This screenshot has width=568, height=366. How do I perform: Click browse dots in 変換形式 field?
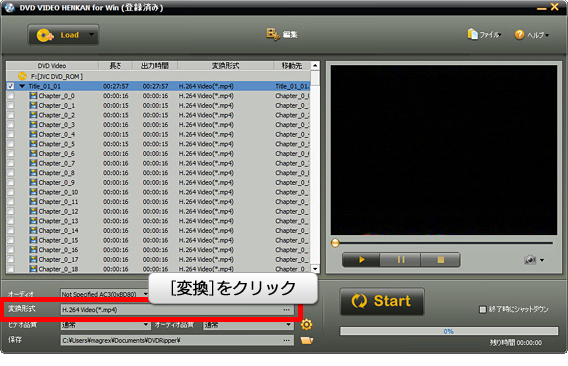click(x=287, y=310)
